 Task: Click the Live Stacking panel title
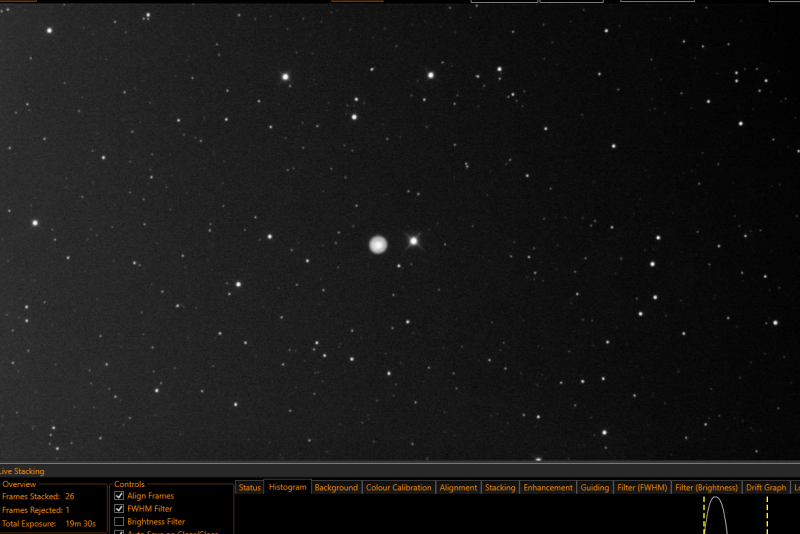[22, 471]
